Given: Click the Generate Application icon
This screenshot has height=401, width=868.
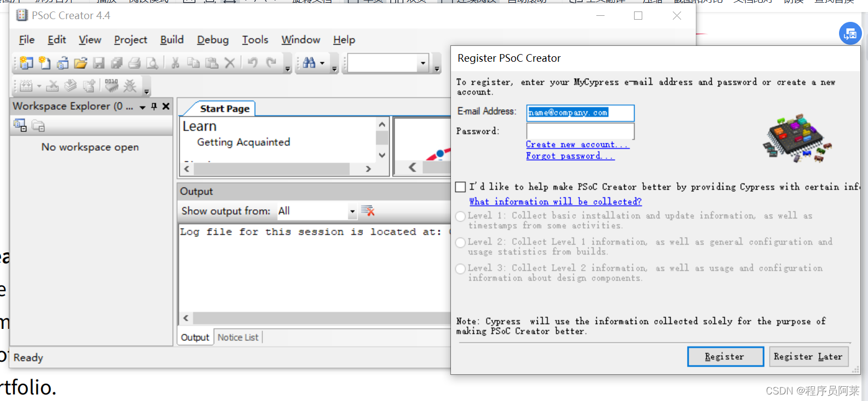Looking at the screenshot, I should click(x=71, y=86).
